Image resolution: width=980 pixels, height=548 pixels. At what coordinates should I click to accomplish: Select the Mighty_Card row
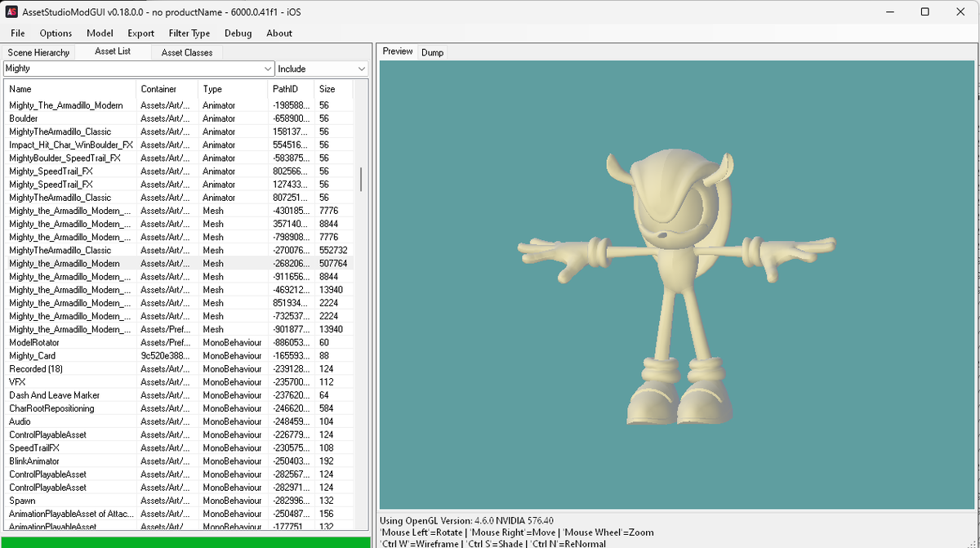click(x=179, y=355)
